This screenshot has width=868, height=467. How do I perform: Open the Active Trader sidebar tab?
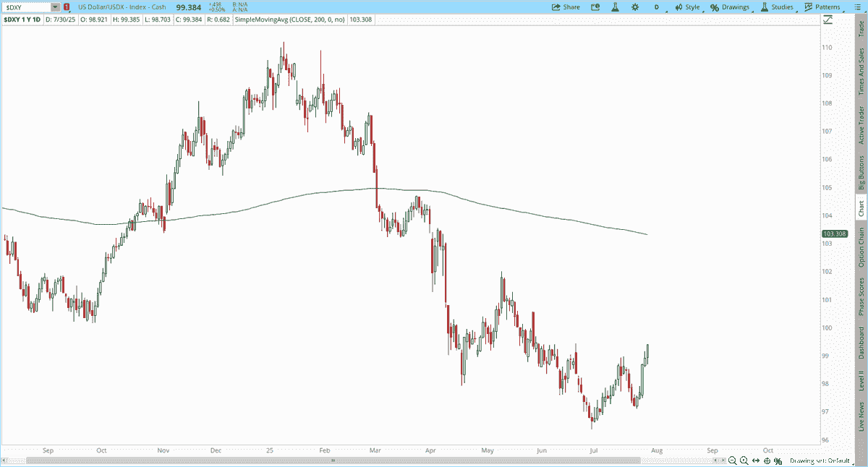click(x=861, y=125)
